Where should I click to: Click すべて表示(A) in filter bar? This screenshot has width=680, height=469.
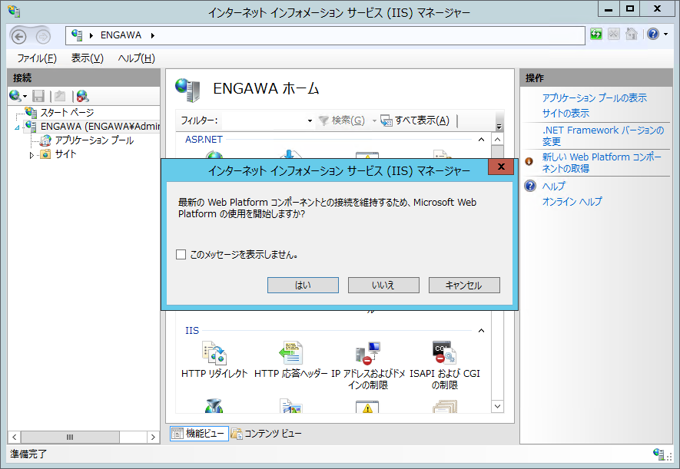coord(415,121)
